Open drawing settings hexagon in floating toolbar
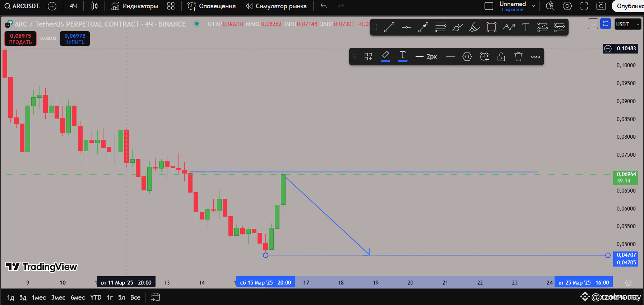Image resolution: width=644 pixels, height=305 pixels. click(467, 57)
